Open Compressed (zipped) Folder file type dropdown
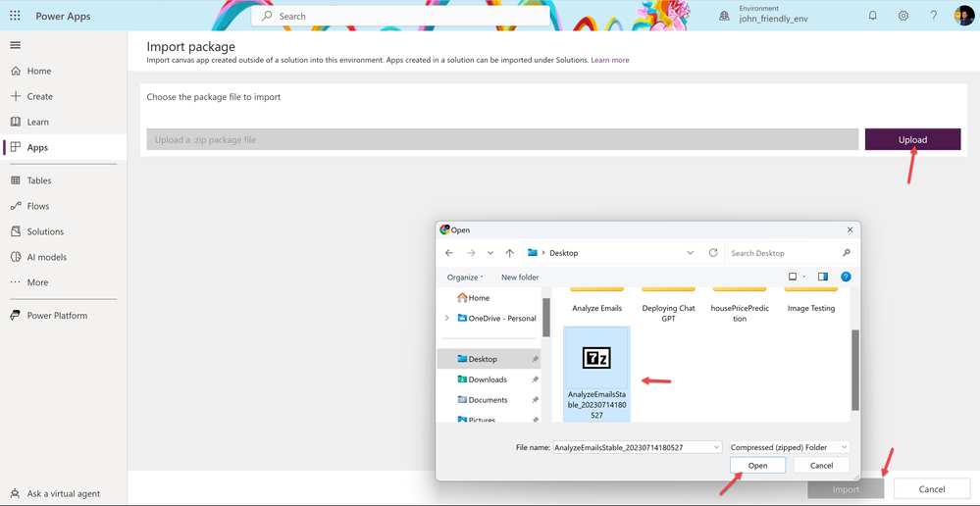The image size is (980, 506). [790, 447]
